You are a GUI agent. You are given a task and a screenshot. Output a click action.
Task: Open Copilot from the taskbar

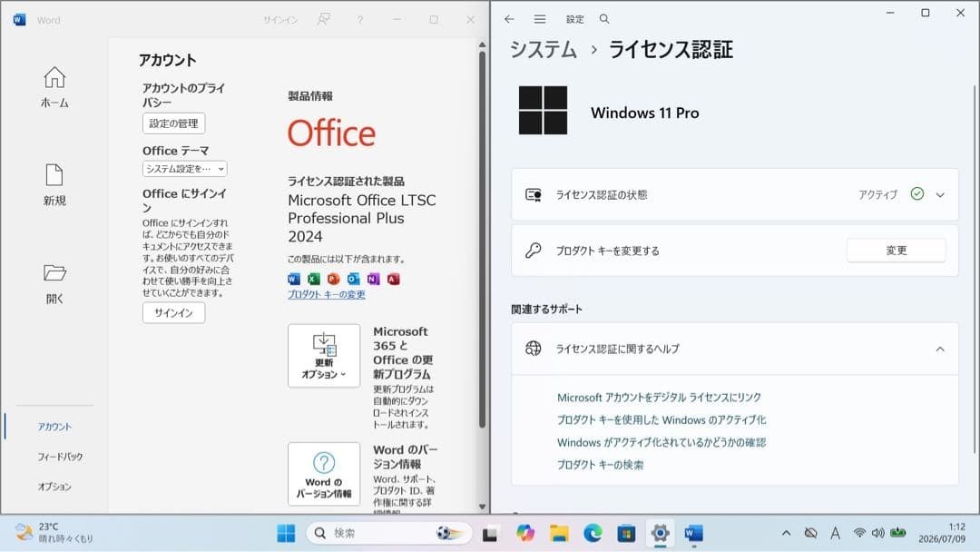click(525, 533)
